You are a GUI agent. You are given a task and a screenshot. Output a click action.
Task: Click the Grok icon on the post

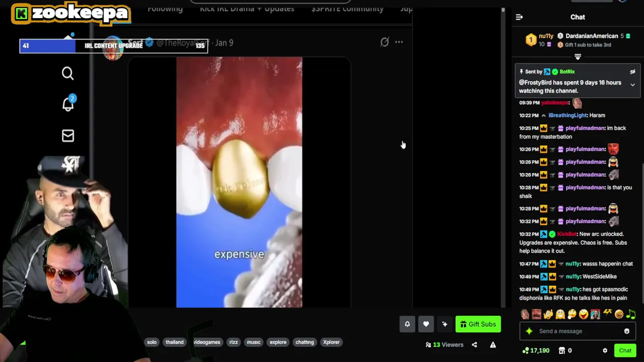tap(384, 42)
